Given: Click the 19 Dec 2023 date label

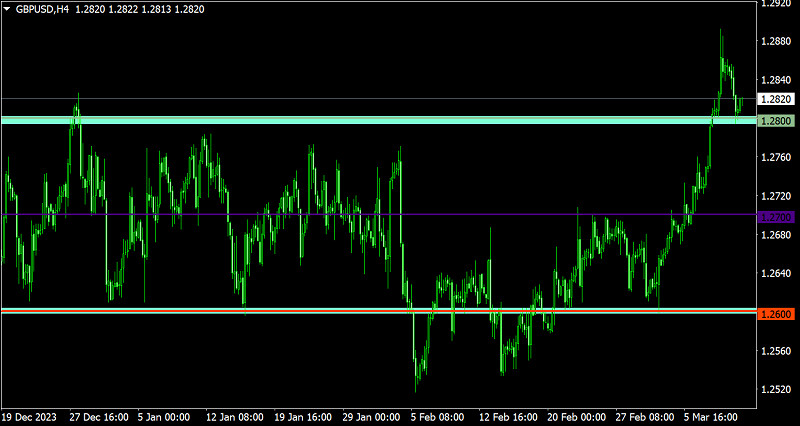Looking at the screenshot, I should [x=30, y=417].
